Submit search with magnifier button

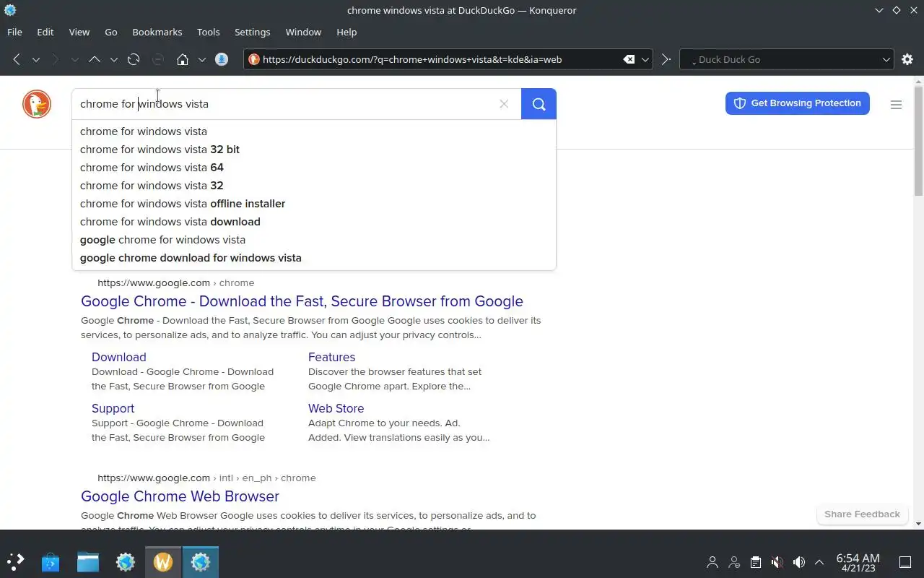[x=539, y=104]
